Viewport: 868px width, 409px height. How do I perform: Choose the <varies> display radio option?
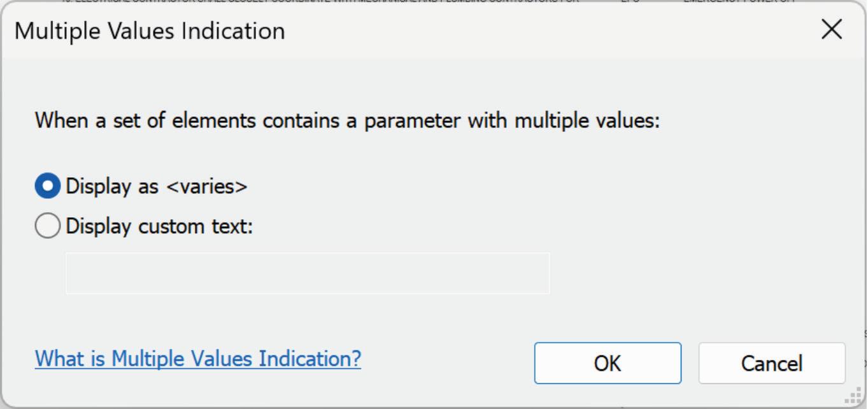point(47,186)
